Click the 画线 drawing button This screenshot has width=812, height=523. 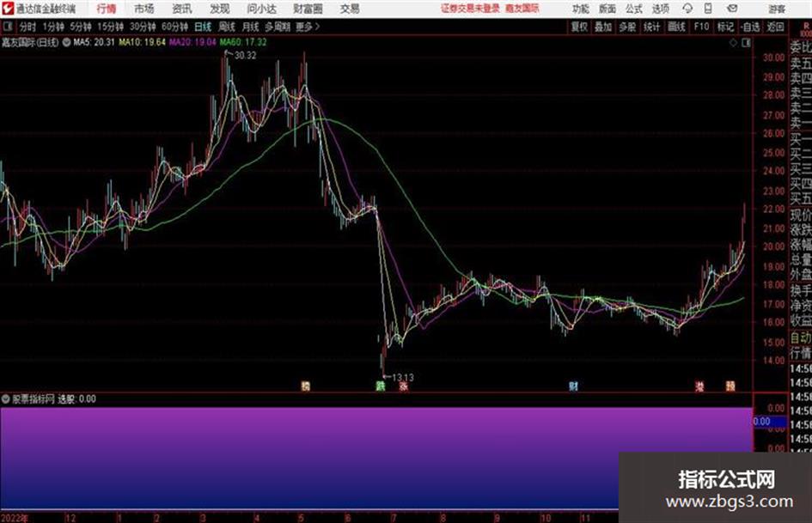coord(677,27)
